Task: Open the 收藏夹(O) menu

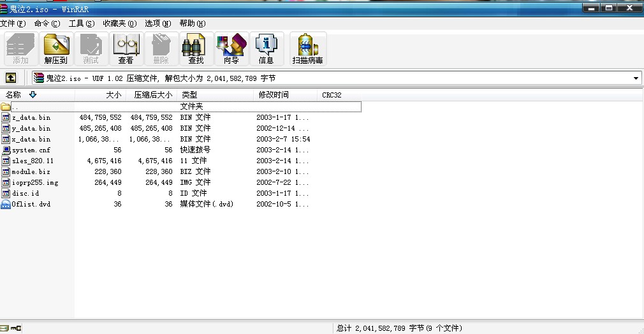Action: pyautogui.click(x=119, y=24)
